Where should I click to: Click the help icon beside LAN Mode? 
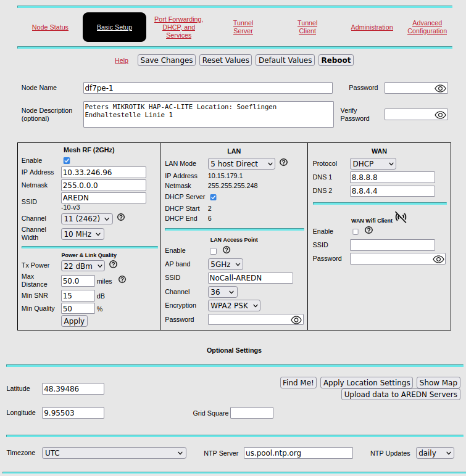point(283,163)
